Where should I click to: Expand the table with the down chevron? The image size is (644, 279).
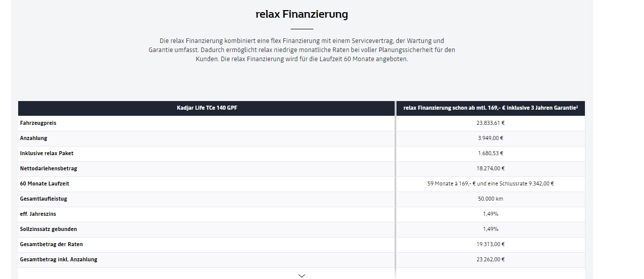point(302,275)
